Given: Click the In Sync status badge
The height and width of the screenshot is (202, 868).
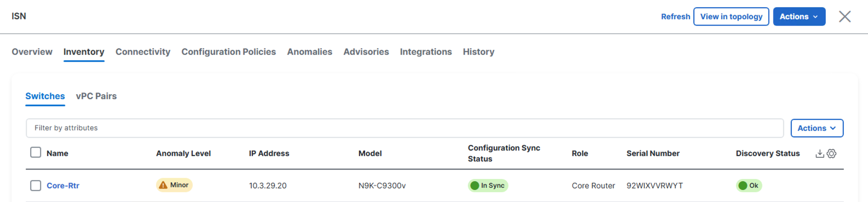Looking at the screenshot, I should (488, 186).
